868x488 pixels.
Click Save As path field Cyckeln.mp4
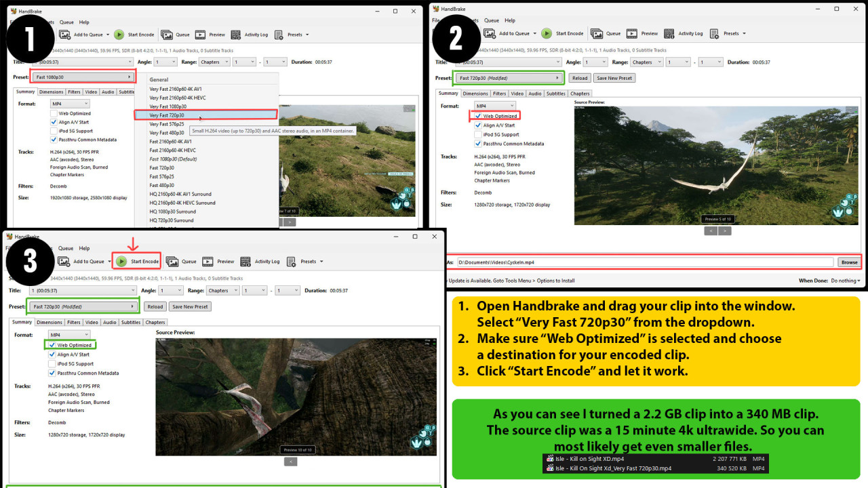point(645,262)
